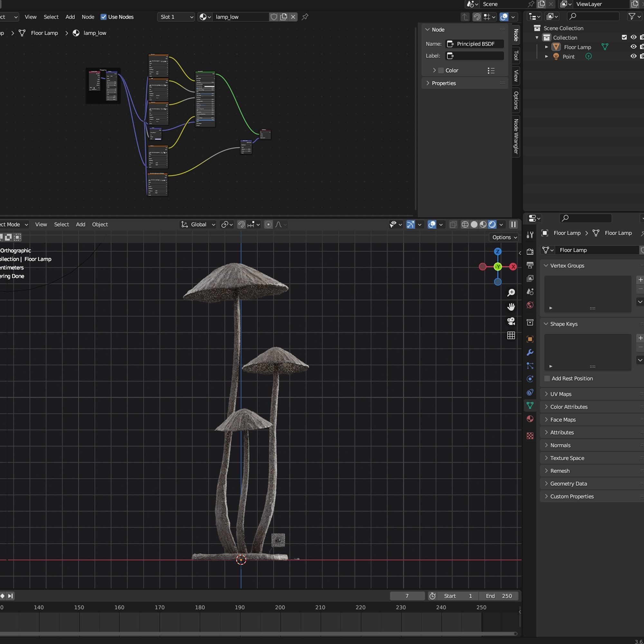Toggle Collection visibility eye
Screen dimensions: 644x644
tap(633, 37)
